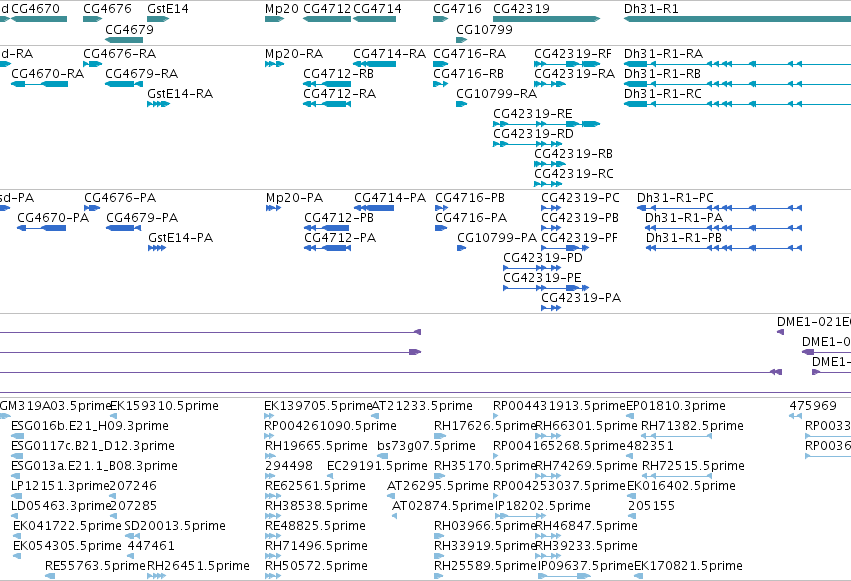
Task: Click transcript label Dh31-R1-RA
Action: point(663,54)
